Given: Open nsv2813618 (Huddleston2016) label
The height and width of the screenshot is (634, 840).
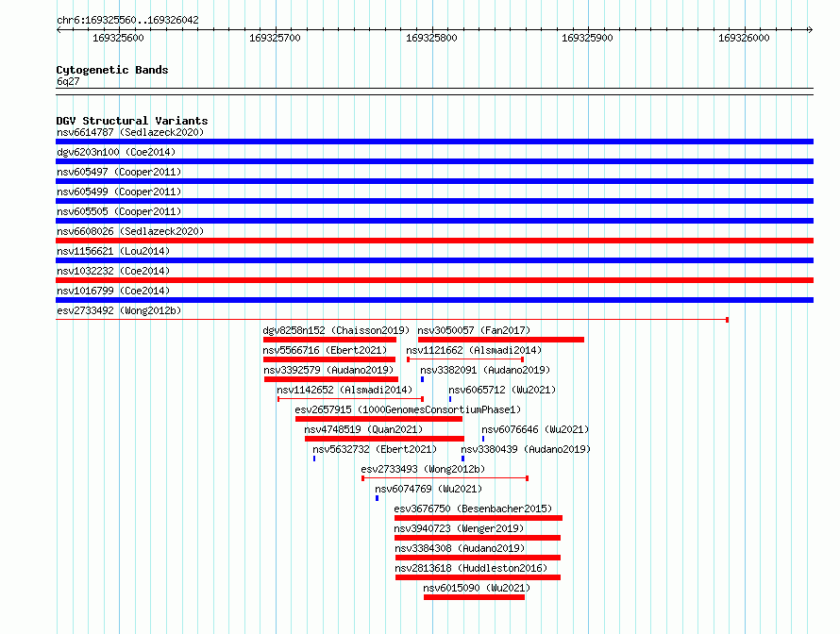Looking at the screenshot, I should click(x=471, y=568).
